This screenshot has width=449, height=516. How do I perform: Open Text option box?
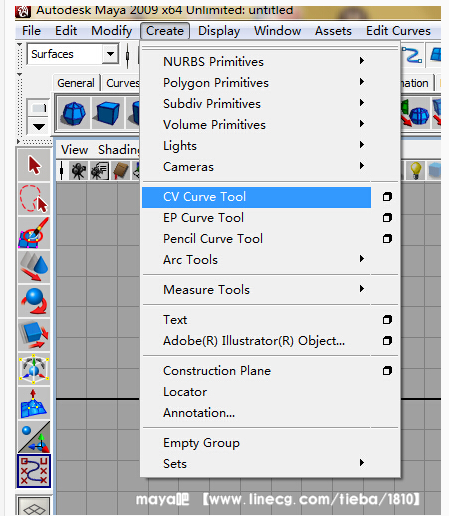click(x=387, y=320)
